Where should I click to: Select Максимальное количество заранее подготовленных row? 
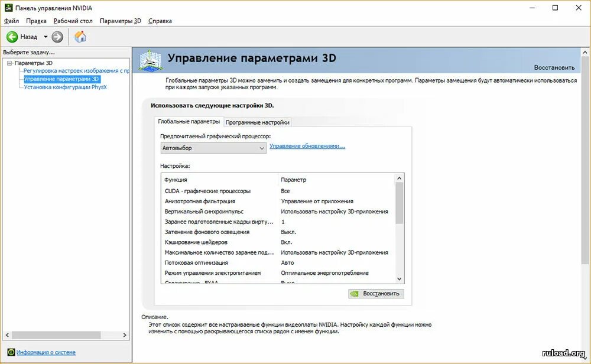[278, 252]
